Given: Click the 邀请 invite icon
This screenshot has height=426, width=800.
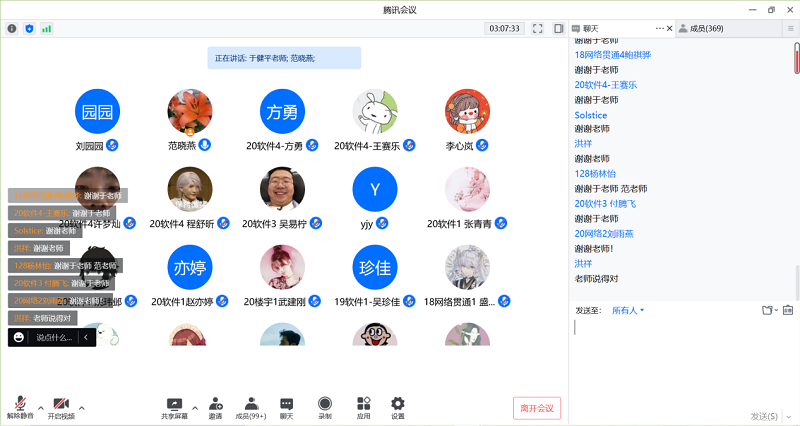Looking at the screenshot, I should click(215, 405).
